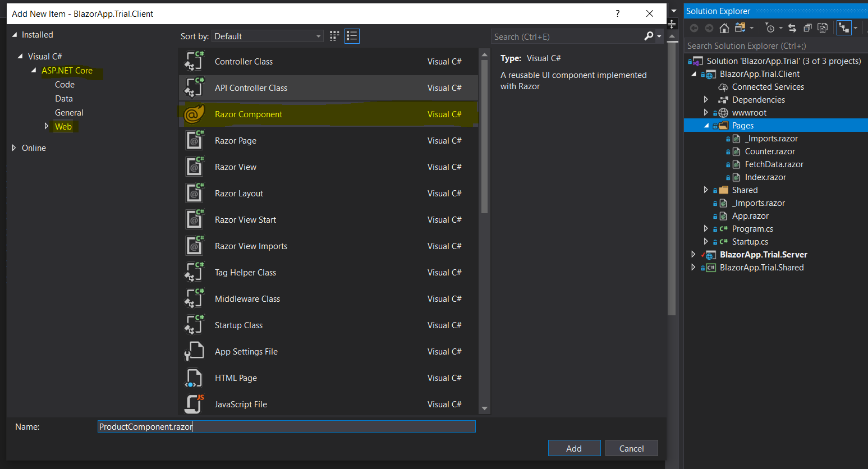This screenshot has width=868, height=469.
Task: Click the Collapse All icon in Solution Explorer
Action: (808, 27)
